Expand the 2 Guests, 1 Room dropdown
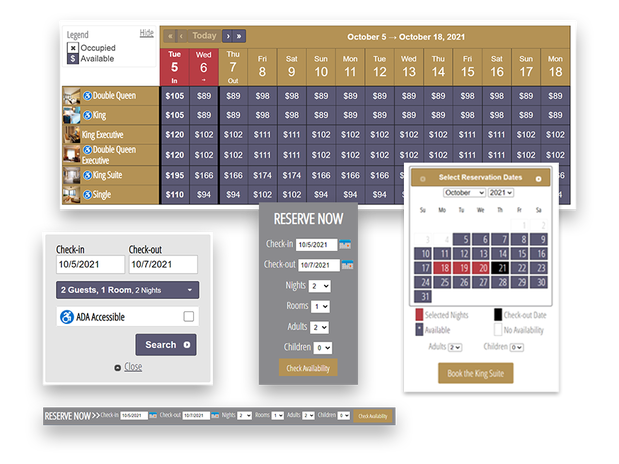Screen dimensions: 619x464 click(x=127, y=290)
